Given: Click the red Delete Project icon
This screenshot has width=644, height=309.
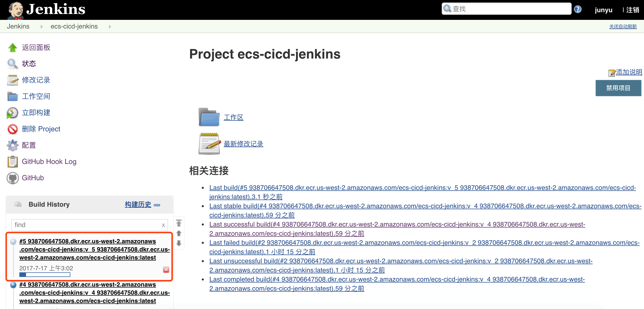Looking at the screenshot, I should (12, 129).
